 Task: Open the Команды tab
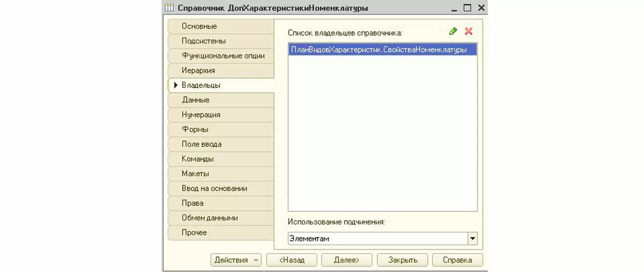221,159
